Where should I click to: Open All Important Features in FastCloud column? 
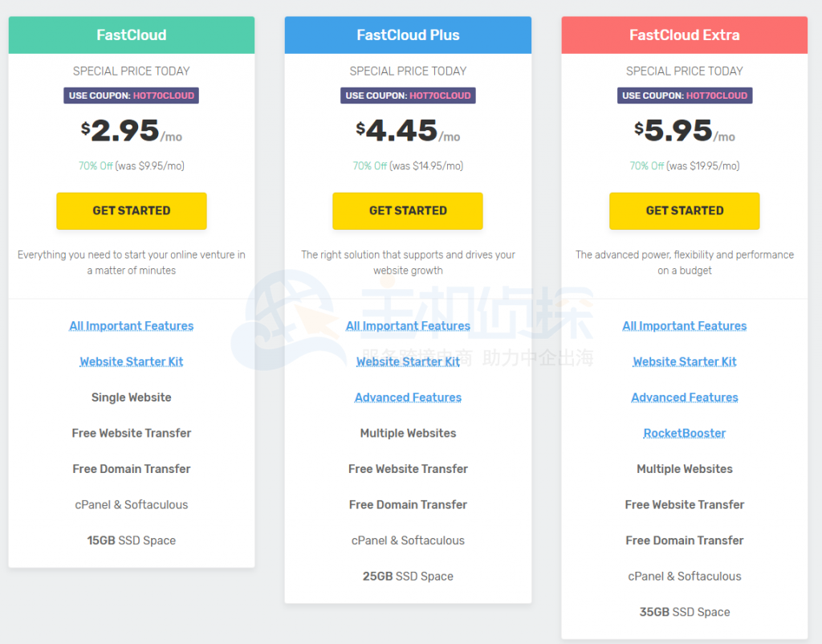(132, 326)
